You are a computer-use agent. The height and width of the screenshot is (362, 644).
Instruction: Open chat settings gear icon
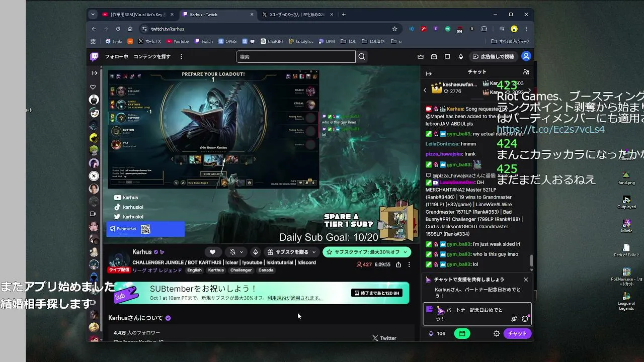pos(497,333)
